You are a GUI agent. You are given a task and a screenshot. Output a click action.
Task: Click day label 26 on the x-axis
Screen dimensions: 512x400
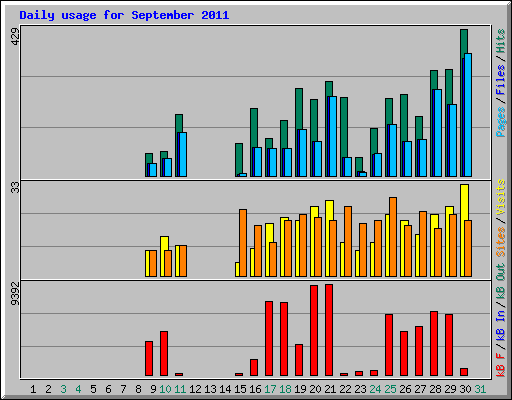coord(405,389)
